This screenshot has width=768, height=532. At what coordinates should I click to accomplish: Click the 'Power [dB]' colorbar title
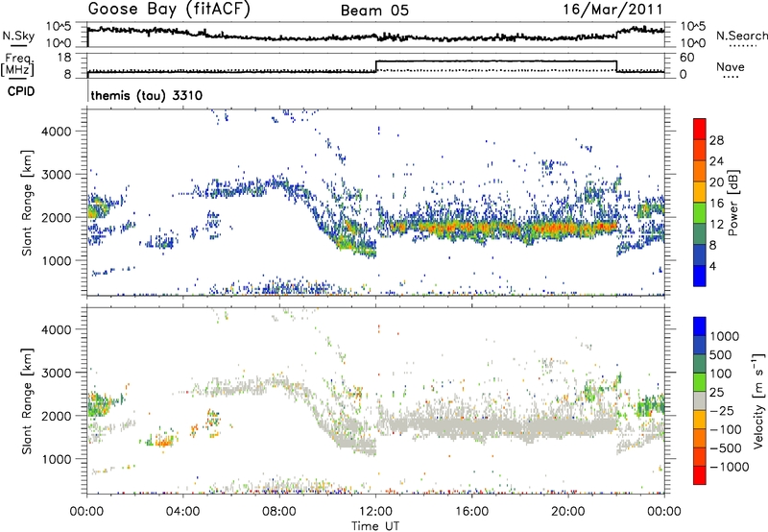(x=732, y=203)
